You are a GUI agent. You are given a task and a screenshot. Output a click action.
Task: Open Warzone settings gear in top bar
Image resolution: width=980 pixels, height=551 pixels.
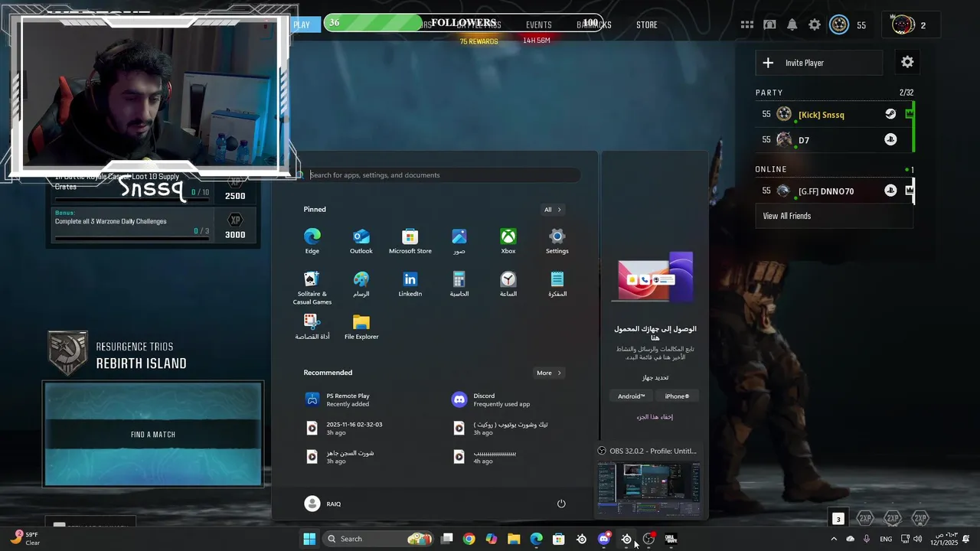[x=815, y=24]
